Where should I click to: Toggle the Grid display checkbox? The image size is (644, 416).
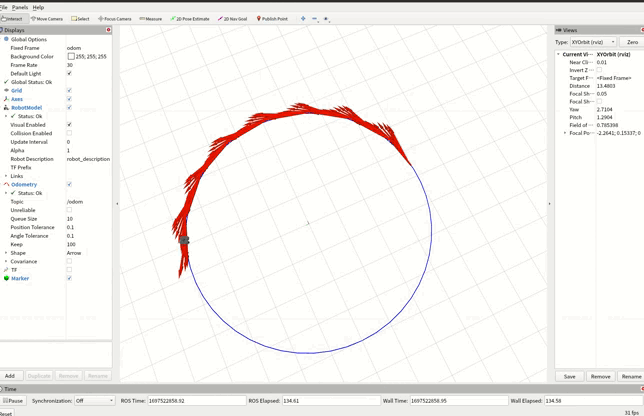pos(69,90)
